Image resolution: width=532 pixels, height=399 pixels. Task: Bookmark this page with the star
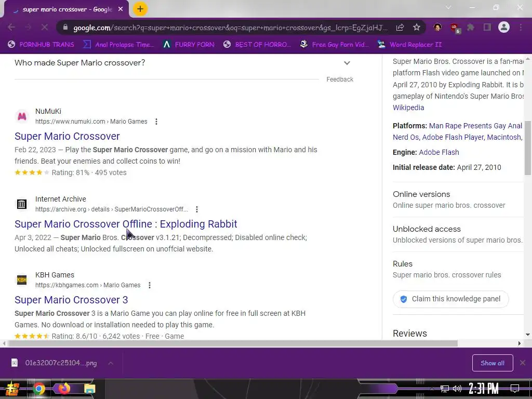click(417, 27)
